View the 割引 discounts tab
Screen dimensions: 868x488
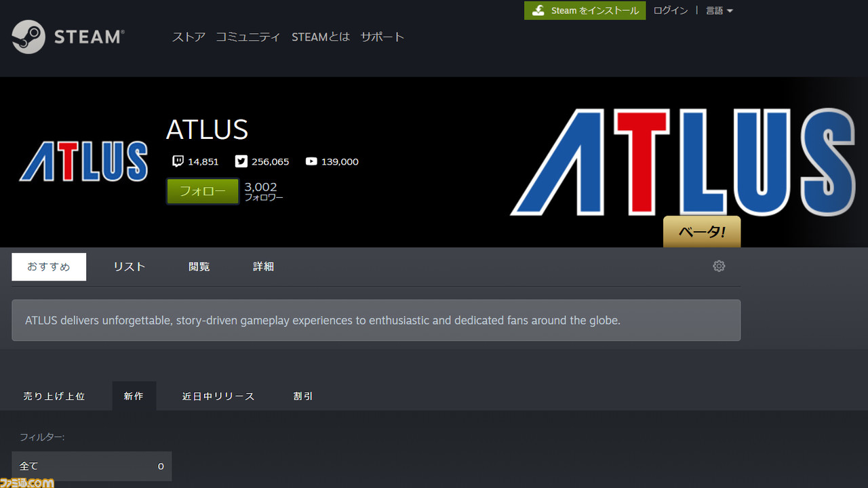tap(302, 396)
